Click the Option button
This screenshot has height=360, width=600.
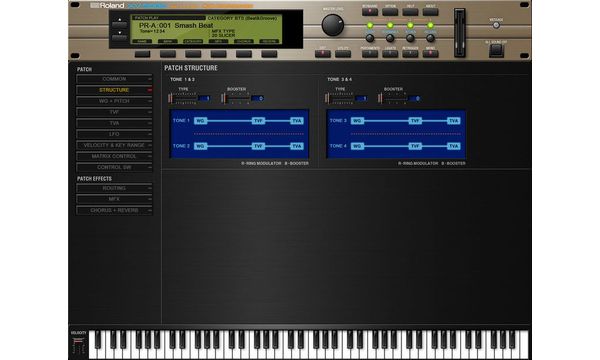390,12
